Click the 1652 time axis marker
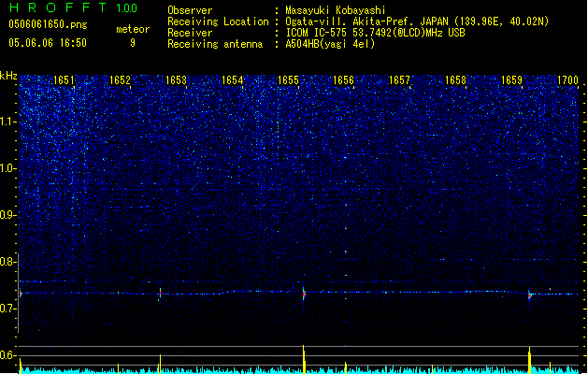588x374 pixels. point(120,80)
